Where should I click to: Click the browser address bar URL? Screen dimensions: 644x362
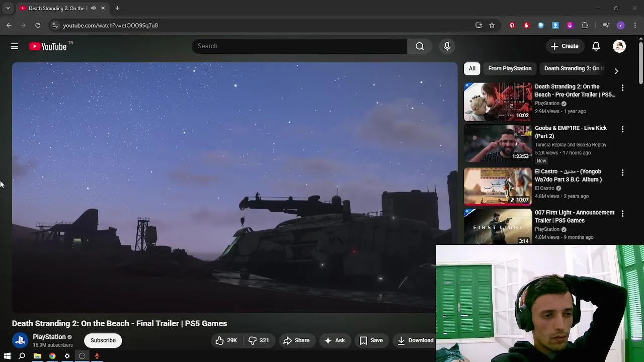[110, 25]
